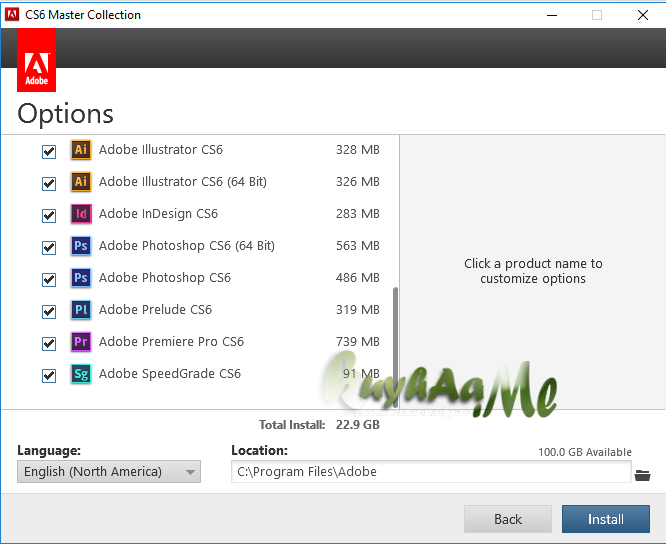Uncheck Adobe Prelude CS6 checkbox
666x544 pixels.
(49, 312)
